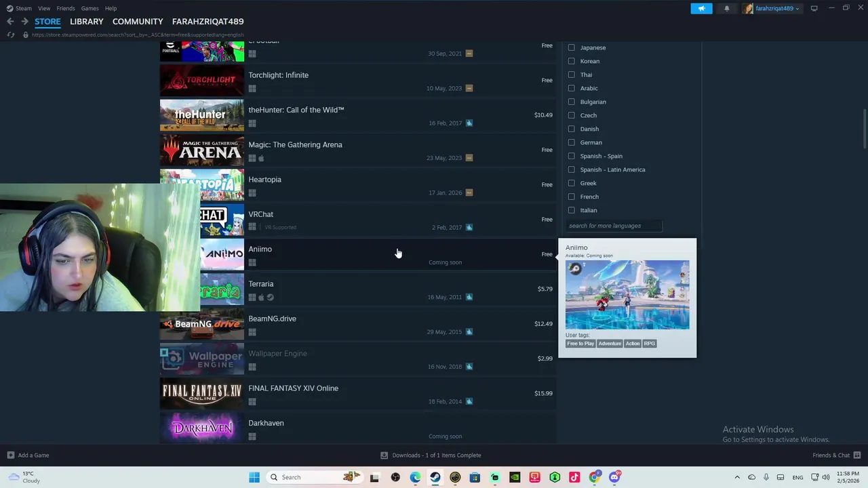Toggle the Czech language filter
The height and width of the screenshot is (488, 868).
(x=571, y=115)
